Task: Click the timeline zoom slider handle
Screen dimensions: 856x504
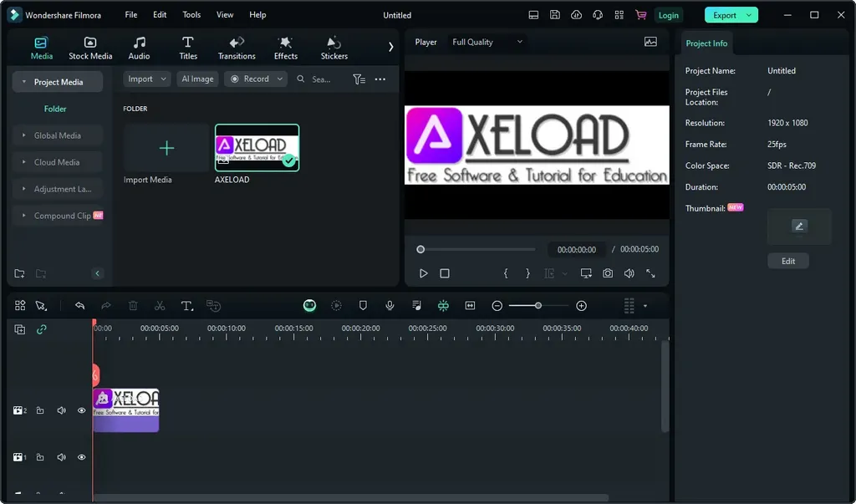Action: coord(538,306)
